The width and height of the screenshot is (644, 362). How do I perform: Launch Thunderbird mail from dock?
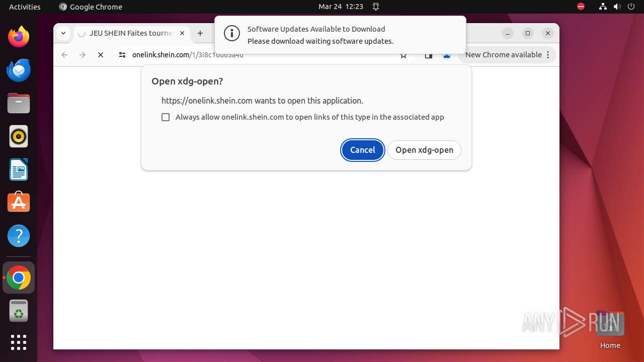[x=19, y=70]
